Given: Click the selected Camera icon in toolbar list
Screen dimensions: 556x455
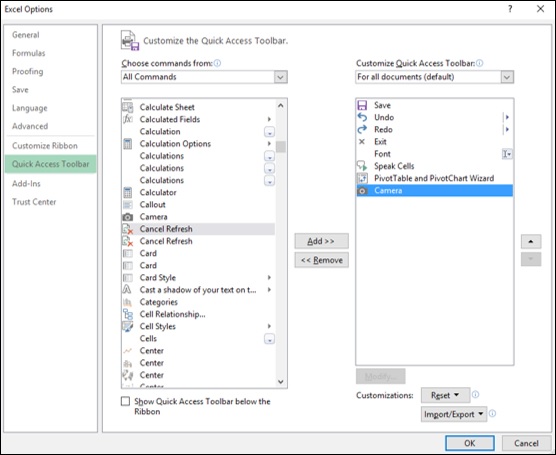Looking at the screenshot, I should 362,191.
